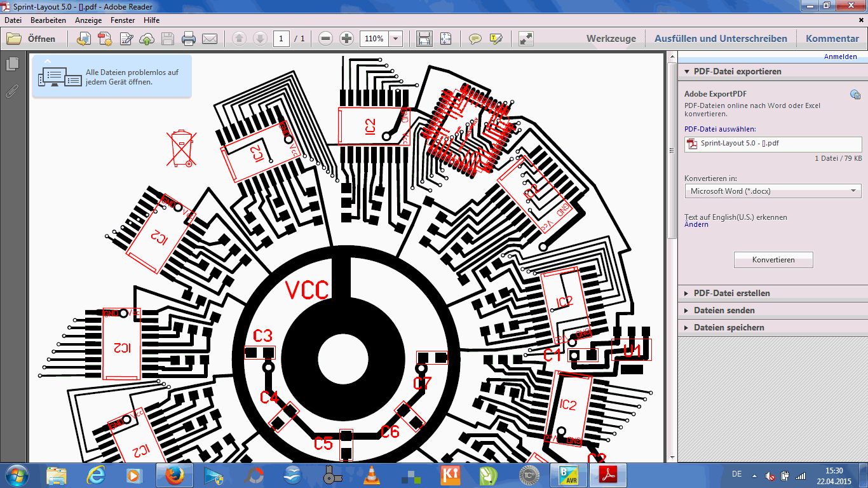
Task: Open the Anzeige menu
Action: pyautogui.click(x=88, y=20)
